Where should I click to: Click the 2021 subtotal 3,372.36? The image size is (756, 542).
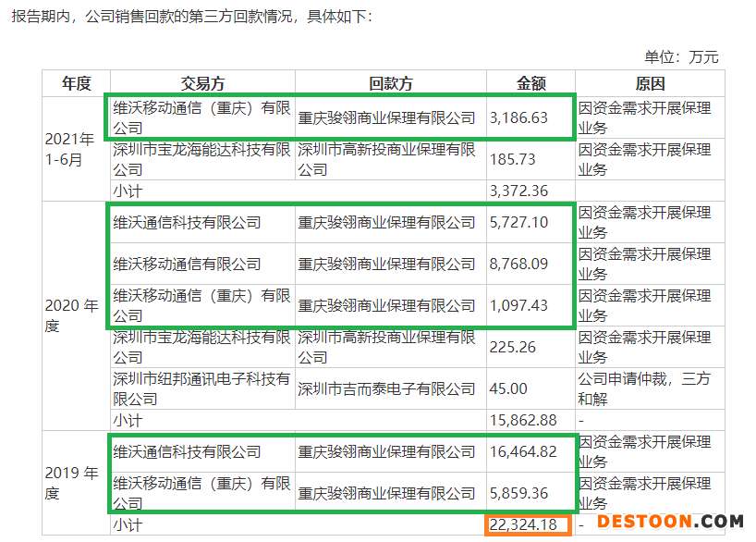[x=519, y=191]
